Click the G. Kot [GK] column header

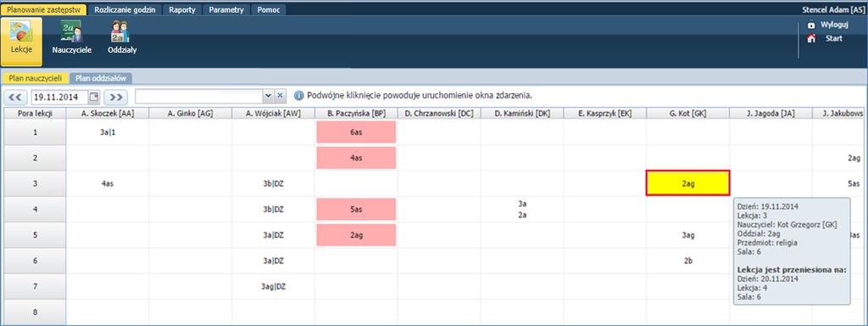[x=687, y=114]
